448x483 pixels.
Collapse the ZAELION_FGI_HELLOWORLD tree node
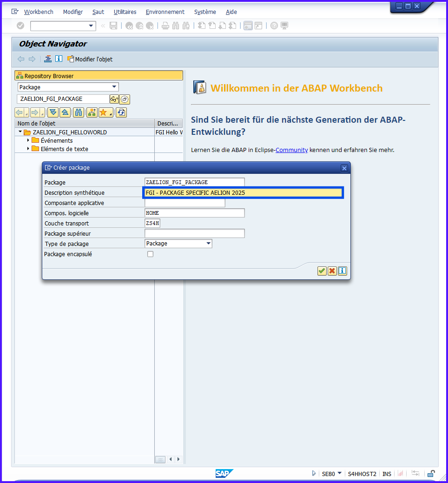pyautogui.click(x=20, y=132)
